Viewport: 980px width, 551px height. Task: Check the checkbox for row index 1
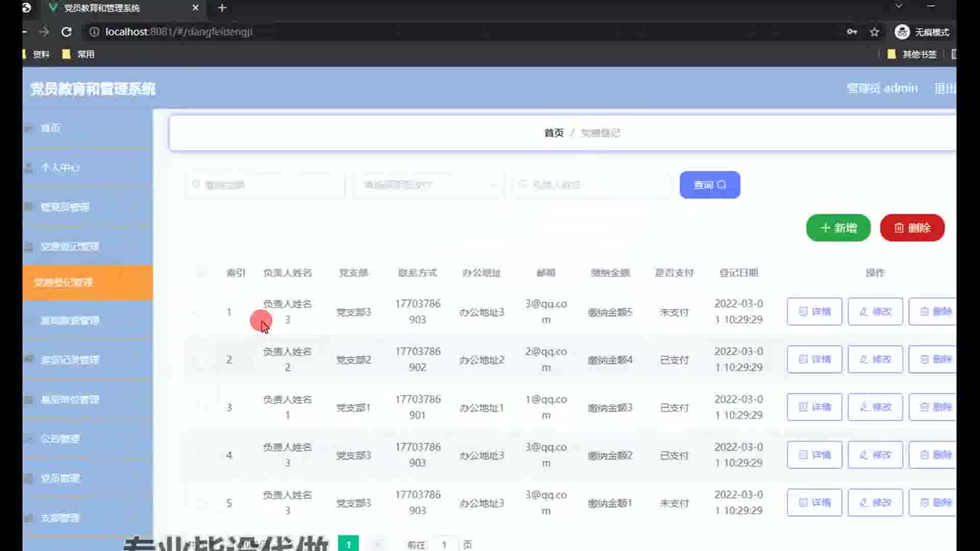pos(202,312)
